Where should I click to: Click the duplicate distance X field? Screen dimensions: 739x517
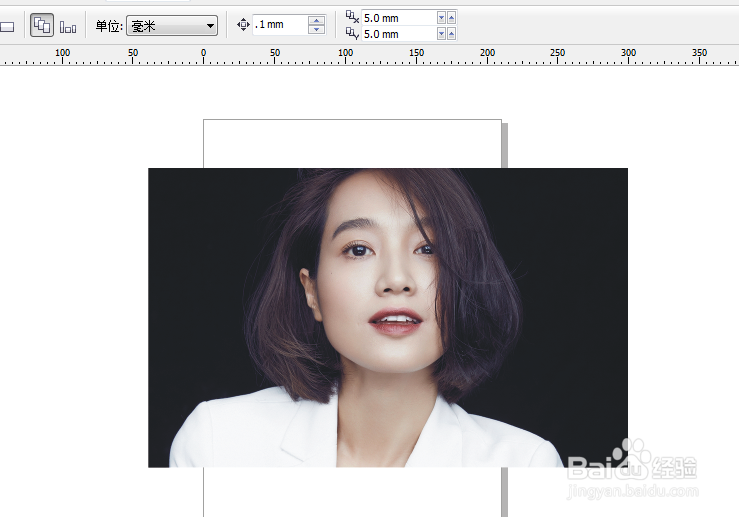399,18
